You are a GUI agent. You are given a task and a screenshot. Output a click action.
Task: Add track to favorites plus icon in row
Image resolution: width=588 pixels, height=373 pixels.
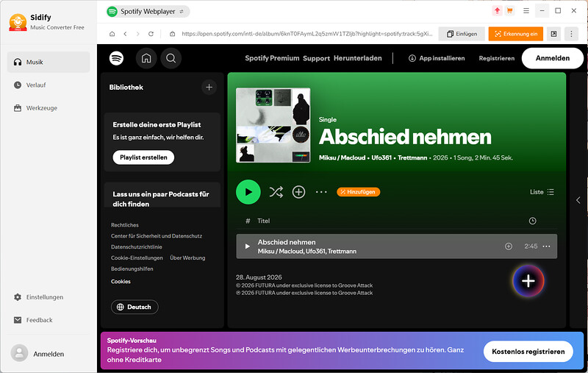point(509,246)
